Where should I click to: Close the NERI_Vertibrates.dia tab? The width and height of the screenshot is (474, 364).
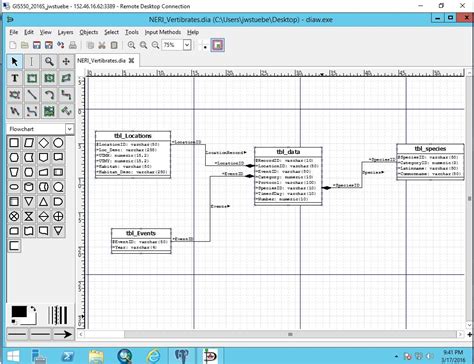(132, 61)
